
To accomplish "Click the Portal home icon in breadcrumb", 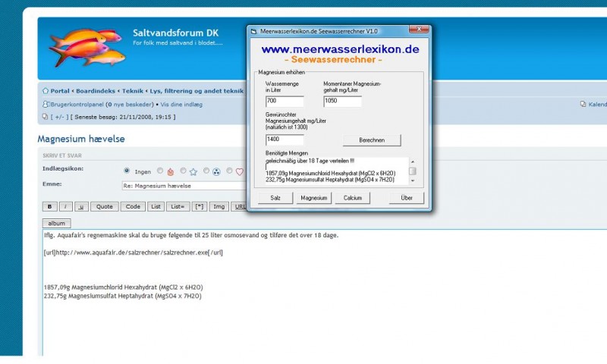I will point(46,91).
